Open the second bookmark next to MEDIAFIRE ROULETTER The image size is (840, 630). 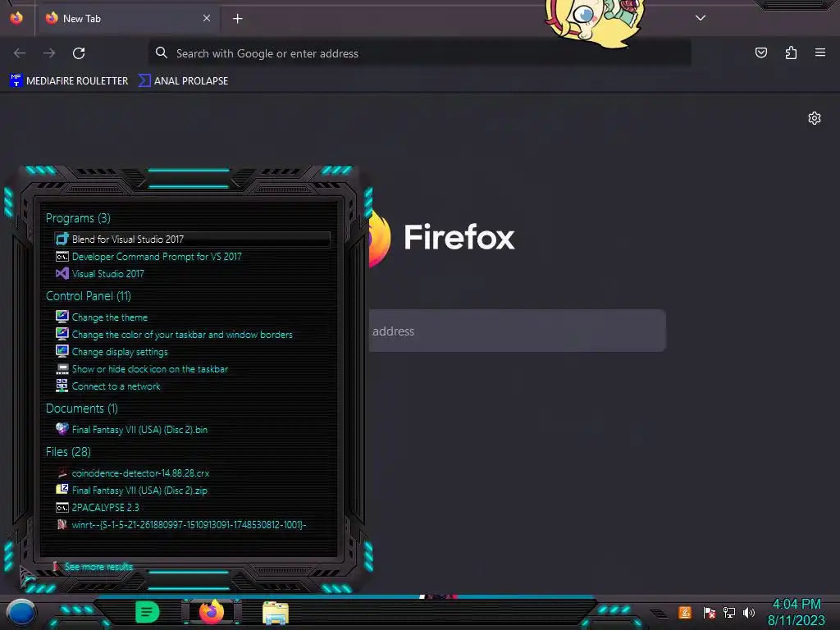[x=183, y=81]
